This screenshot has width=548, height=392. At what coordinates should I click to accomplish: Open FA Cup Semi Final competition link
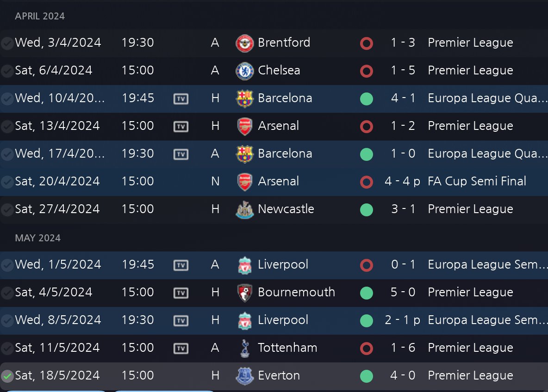477,182
